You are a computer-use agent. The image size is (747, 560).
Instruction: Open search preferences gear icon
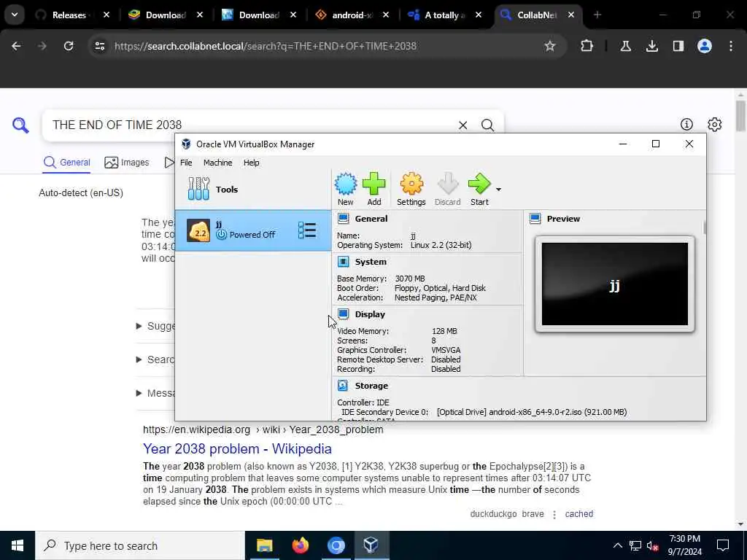pos(714,124)
